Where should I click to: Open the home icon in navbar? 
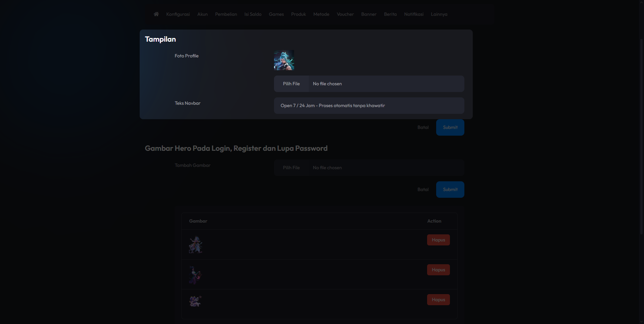tap(156, 14)
